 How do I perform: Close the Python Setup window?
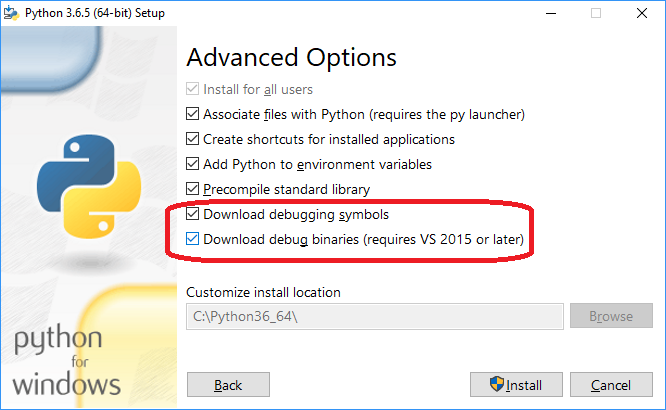642,13
